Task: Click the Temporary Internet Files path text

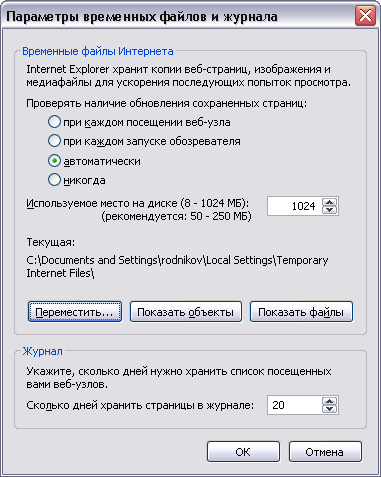Action: click(177, 267)
